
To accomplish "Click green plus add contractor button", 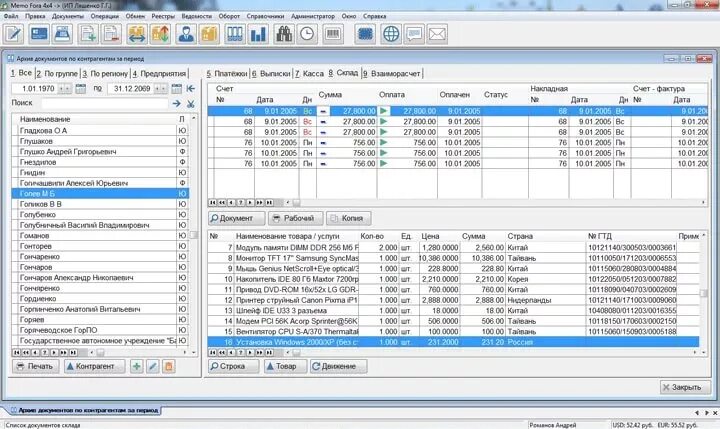I will tap(136, 367).
